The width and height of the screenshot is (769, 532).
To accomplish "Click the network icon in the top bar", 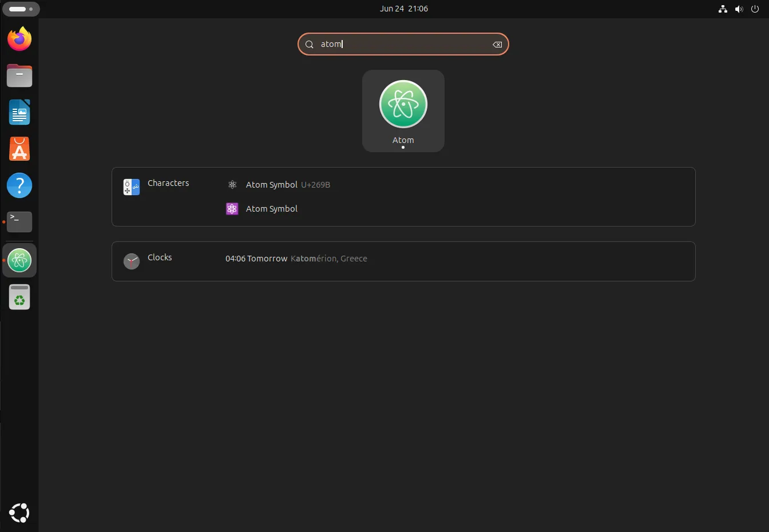I will pos(723,9).
